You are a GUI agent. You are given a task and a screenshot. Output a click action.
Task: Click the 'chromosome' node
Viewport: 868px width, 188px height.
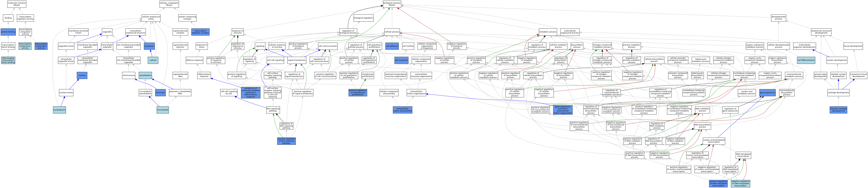click(x=129, y=76)
